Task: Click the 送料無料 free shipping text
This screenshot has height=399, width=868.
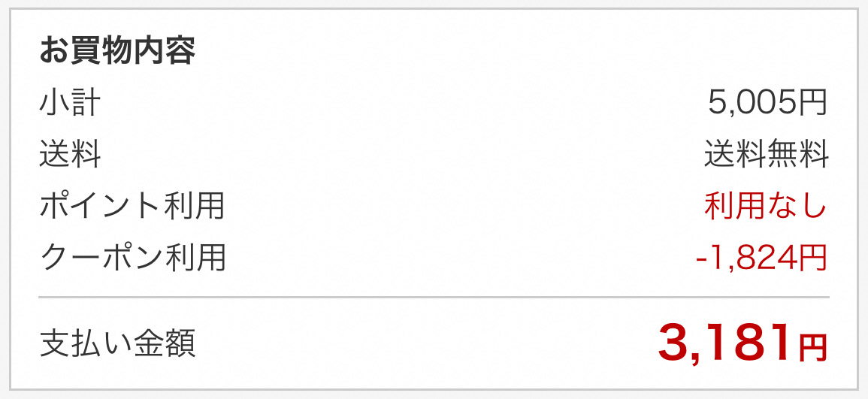Action: 766,154
